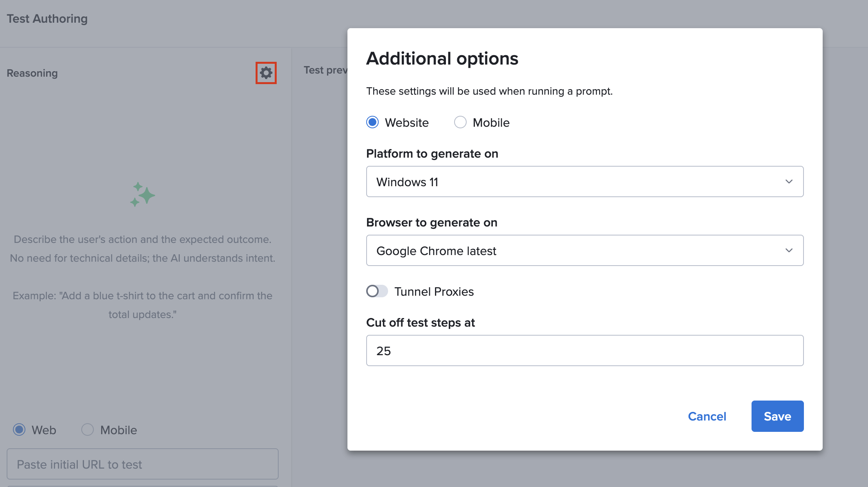Screen dimensions: 868x487
Task: Choose the Web radio button
Action: [x=19, y=429]
